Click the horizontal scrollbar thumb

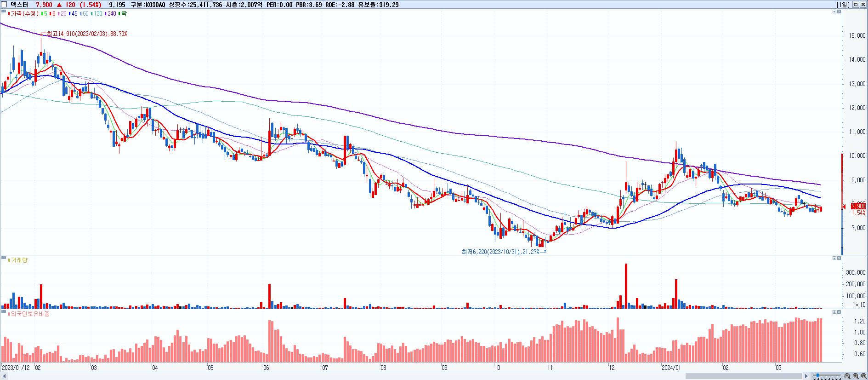743,376
